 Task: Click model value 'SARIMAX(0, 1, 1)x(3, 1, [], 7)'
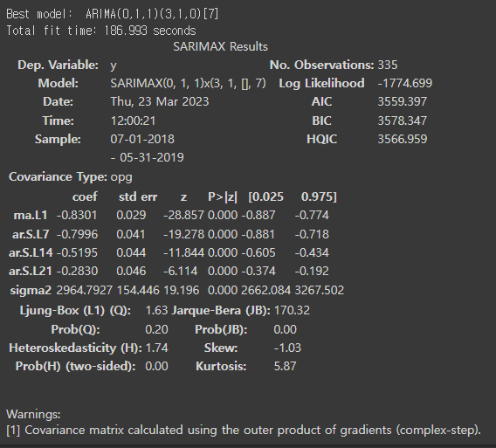[189, 84]
